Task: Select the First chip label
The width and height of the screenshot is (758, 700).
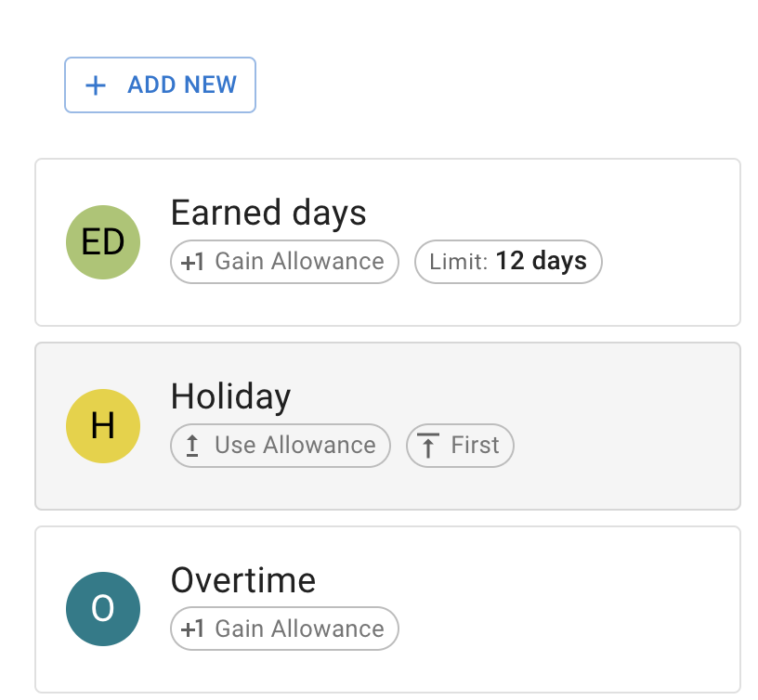Action: (x=475, y=446)
